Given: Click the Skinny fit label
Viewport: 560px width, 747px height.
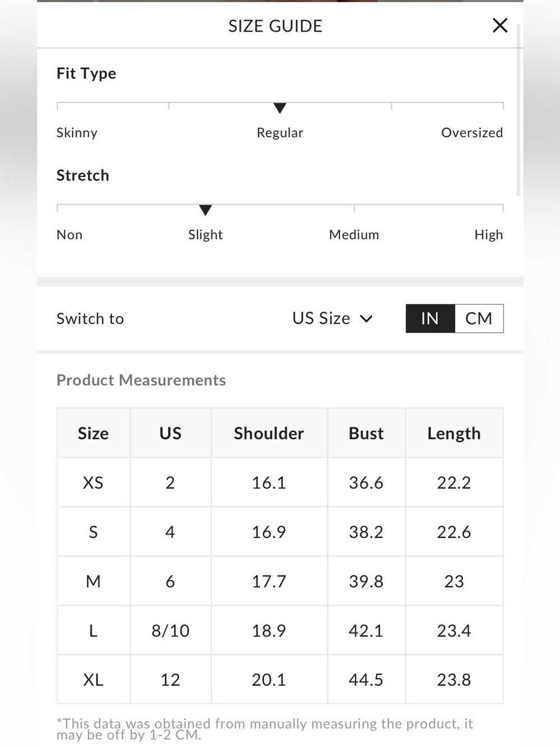Looking at the screenshot, I should (x=77, y=133).
